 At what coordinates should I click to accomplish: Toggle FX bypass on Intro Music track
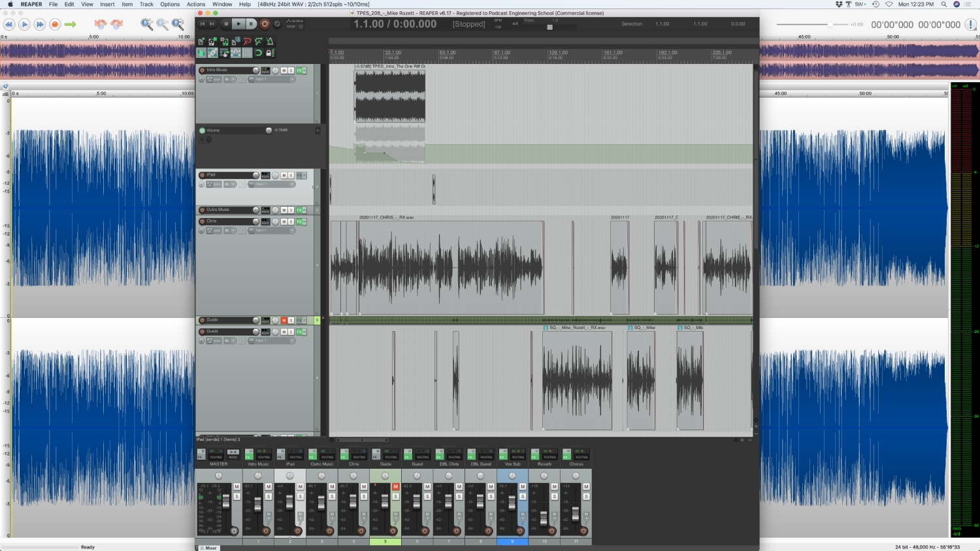[304, 71]
